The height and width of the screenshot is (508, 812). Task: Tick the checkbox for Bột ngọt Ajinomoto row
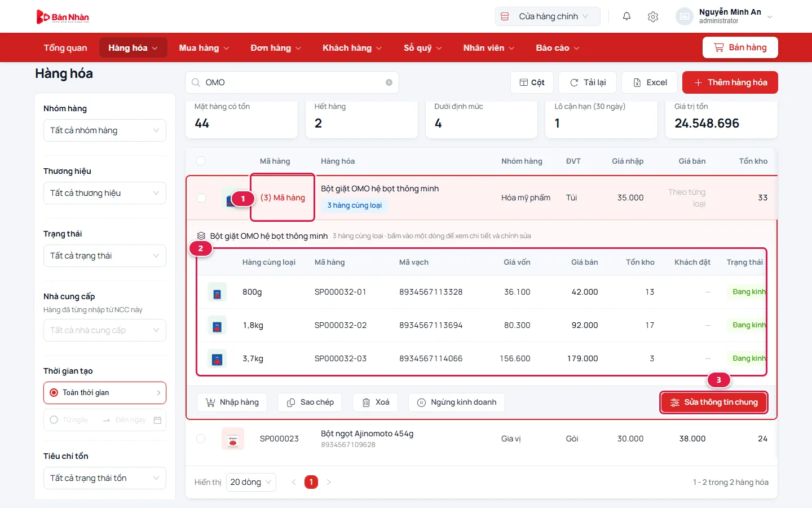coord(201,439)
